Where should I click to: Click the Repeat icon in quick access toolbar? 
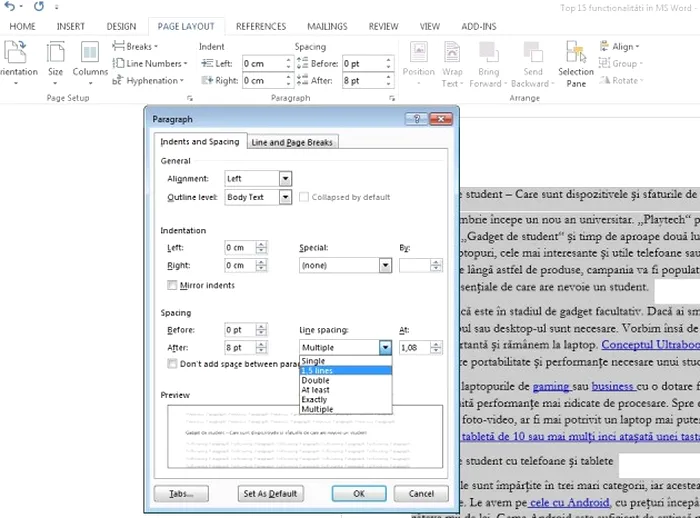39,6
